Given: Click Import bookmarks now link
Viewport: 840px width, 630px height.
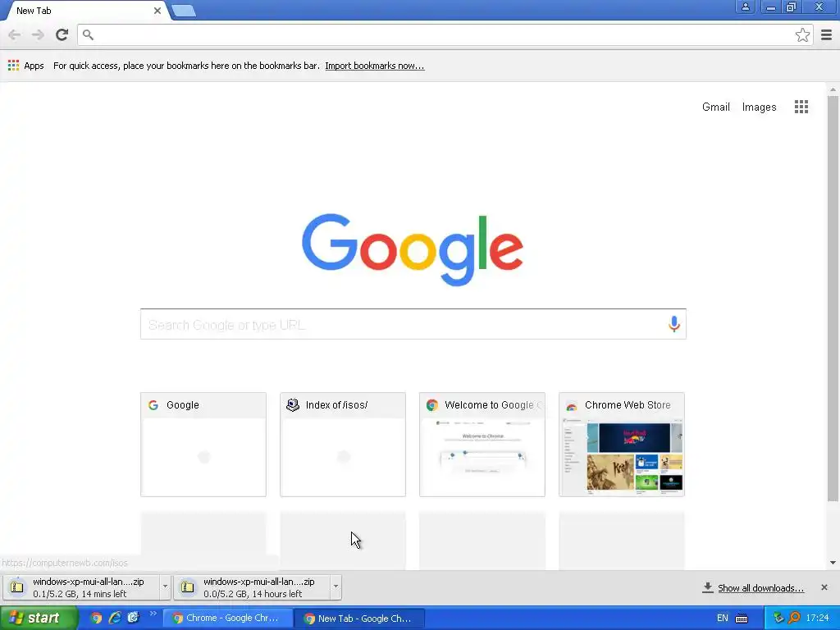Looking at the screenshot, I should [x=374, y=66].
